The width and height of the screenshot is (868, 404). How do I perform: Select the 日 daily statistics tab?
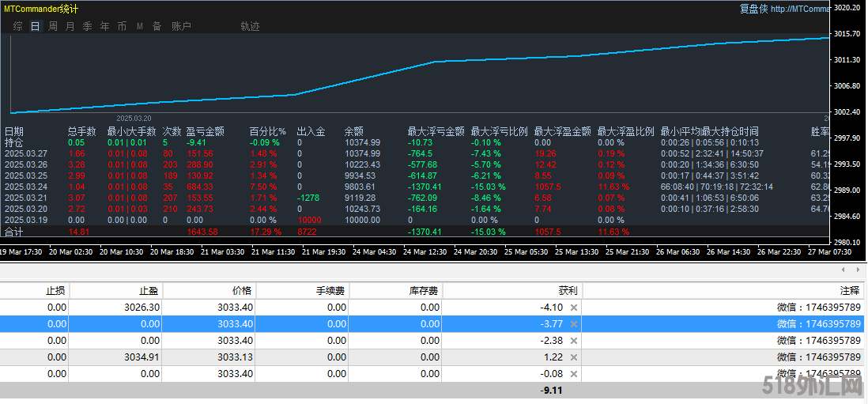[x=35, y=26]
